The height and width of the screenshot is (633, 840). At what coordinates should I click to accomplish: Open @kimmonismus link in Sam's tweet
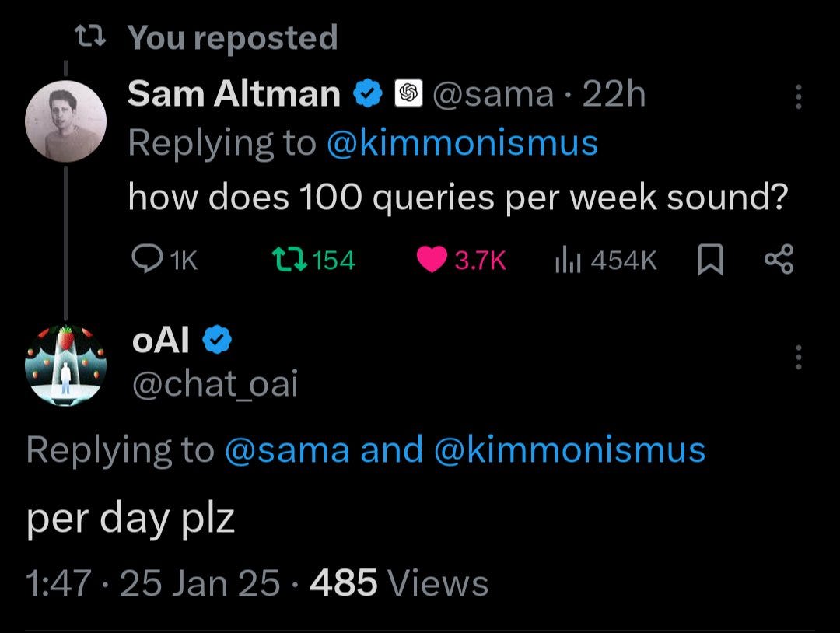[x=462, y=143]
